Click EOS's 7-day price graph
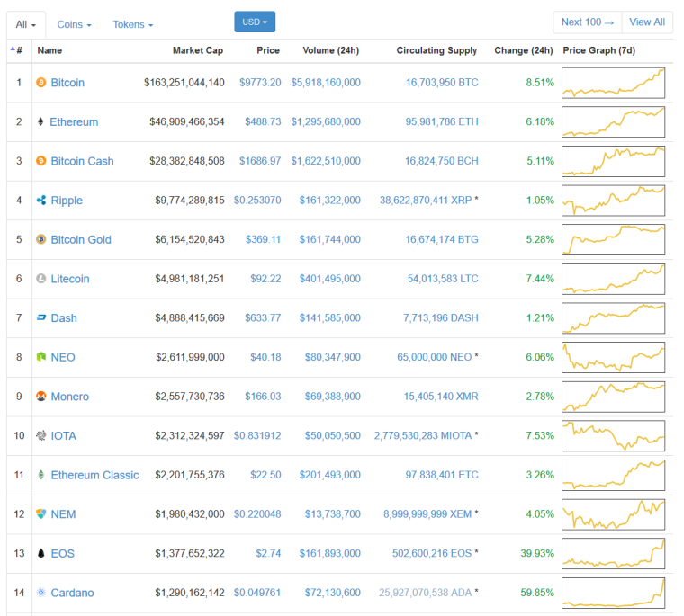684x616 pixels. point(613,554)
